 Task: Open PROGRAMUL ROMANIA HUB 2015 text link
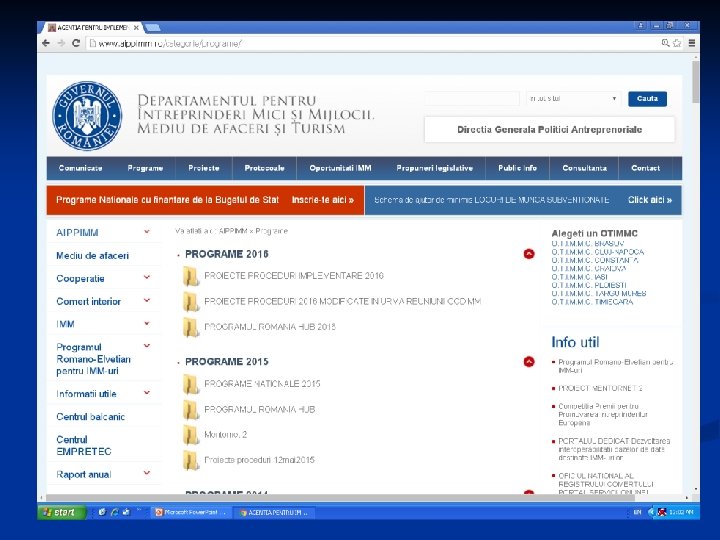coord(260,410)
